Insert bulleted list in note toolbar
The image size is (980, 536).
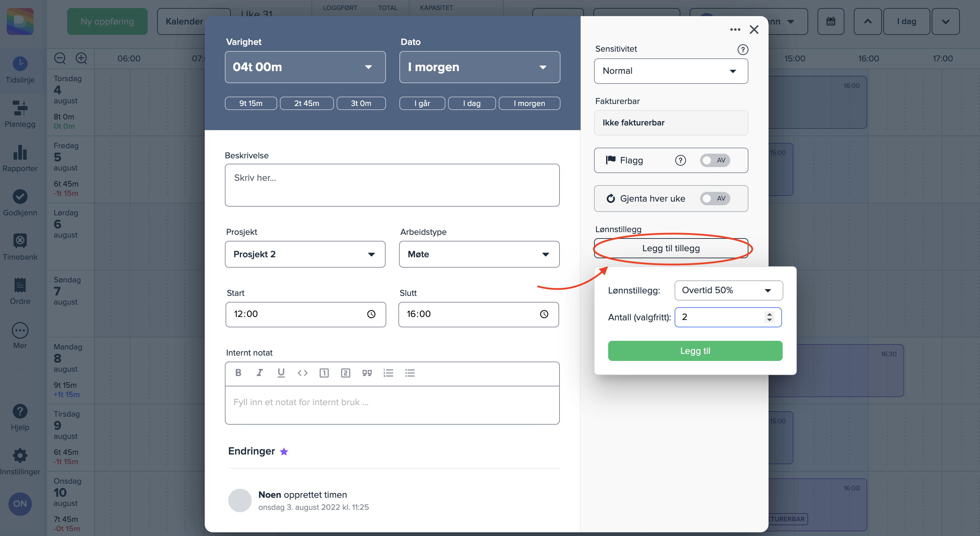point(410,373)
